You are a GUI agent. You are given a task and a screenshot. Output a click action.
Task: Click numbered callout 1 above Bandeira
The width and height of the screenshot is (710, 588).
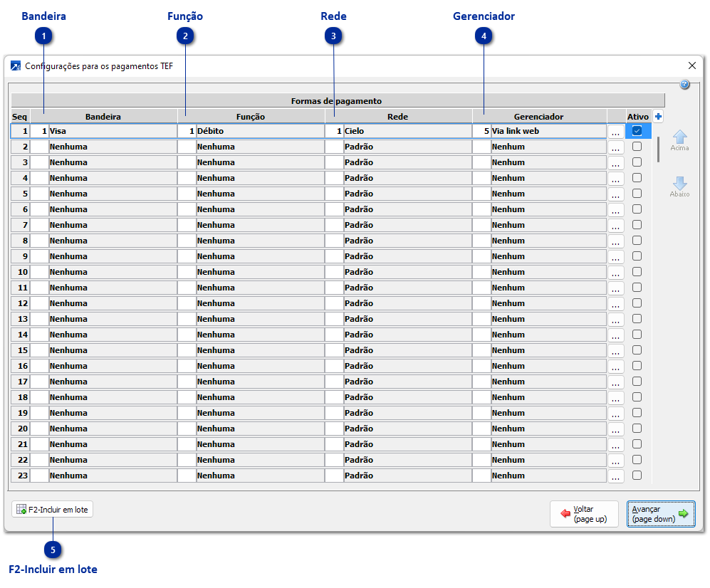tap(44, 36)
